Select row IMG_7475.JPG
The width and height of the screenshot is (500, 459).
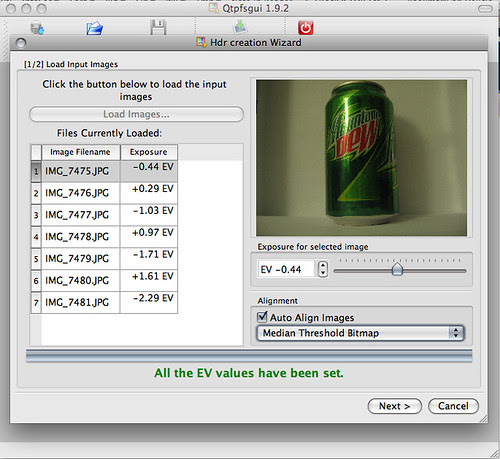tap(80, 171)
